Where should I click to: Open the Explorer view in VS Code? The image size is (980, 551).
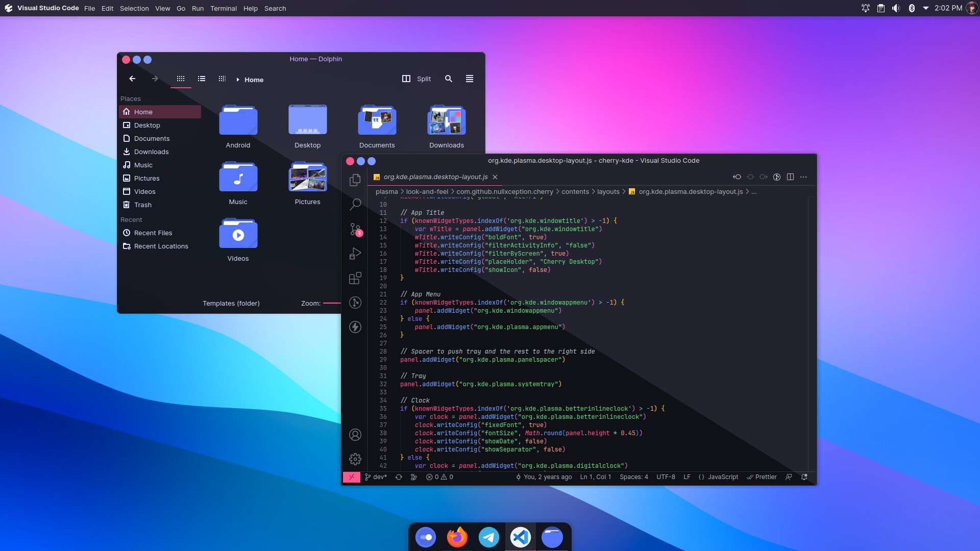tap(355, 180)
